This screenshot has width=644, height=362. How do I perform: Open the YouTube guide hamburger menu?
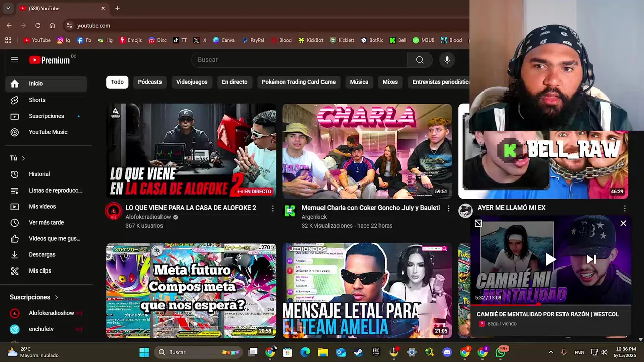tap(14, 60)
